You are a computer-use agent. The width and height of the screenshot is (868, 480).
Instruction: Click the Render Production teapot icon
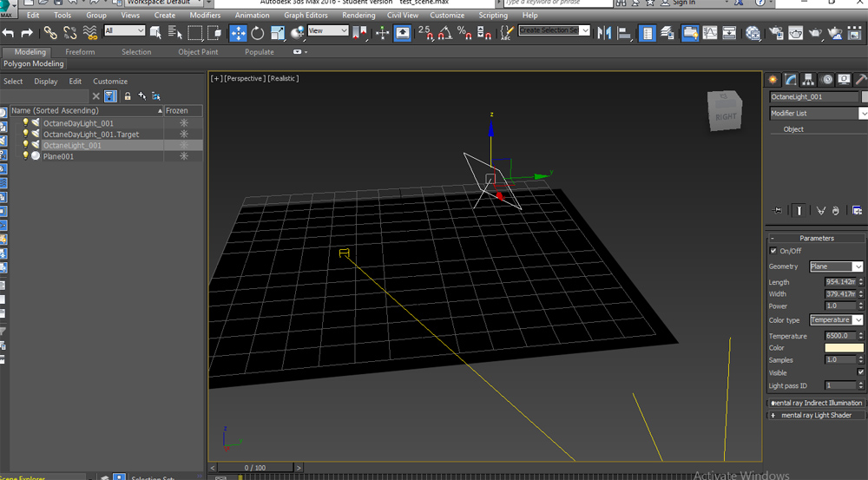pyautogui.click(x=815, y=33)
